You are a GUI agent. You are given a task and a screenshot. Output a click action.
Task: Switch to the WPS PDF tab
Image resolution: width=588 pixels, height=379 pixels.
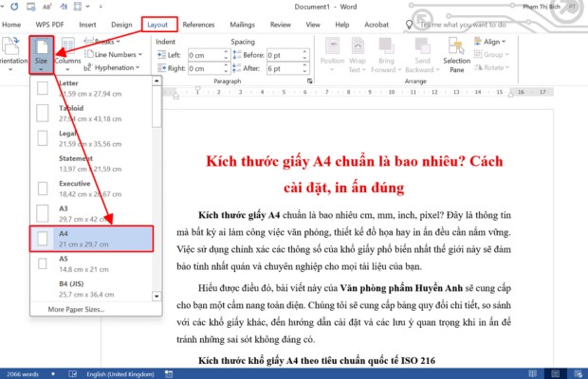pos(49,25)
